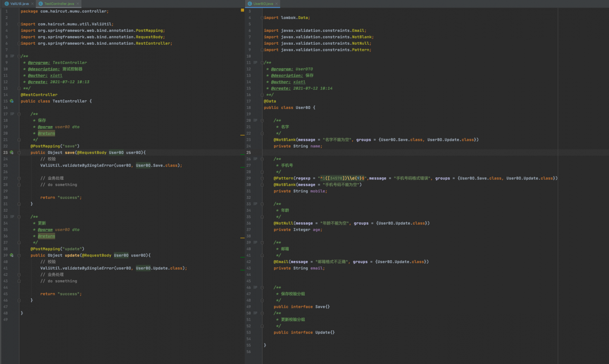This screenshot has width=609, height=364.
Task: Click UserBO.Update.class in the update method
Action: [160, 268]
